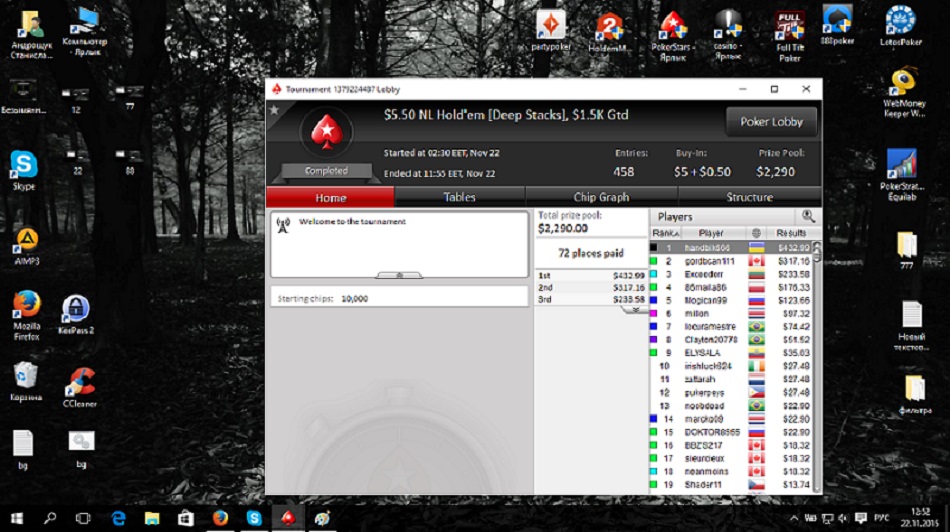950x532 pixels.
Task: Switch to the Tables tab
Action: tap(459, 198)
